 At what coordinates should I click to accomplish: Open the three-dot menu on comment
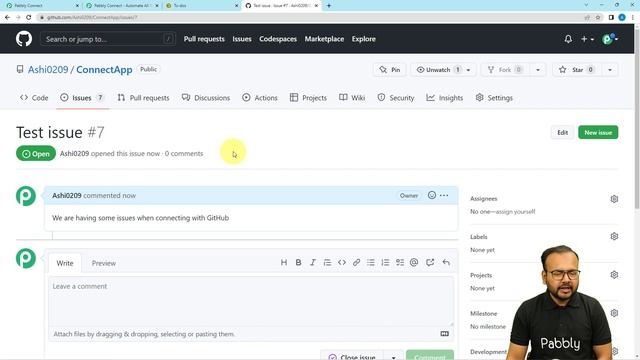[444, 196]
